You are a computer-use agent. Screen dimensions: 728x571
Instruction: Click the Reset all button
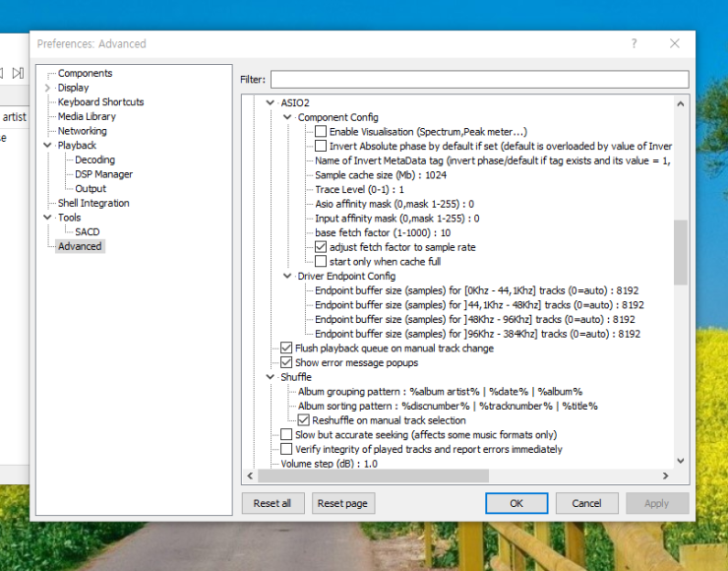[x=273, y=503]
